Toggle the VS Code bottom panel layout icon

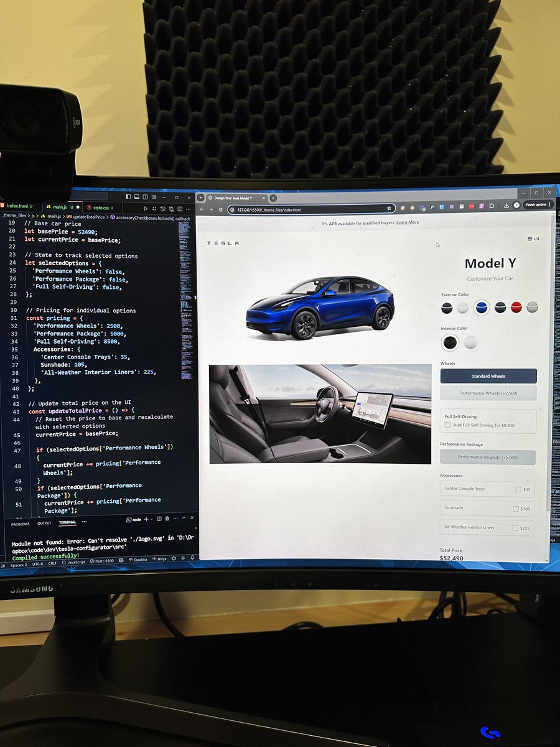pyautogui.click(x=137, y=197)
